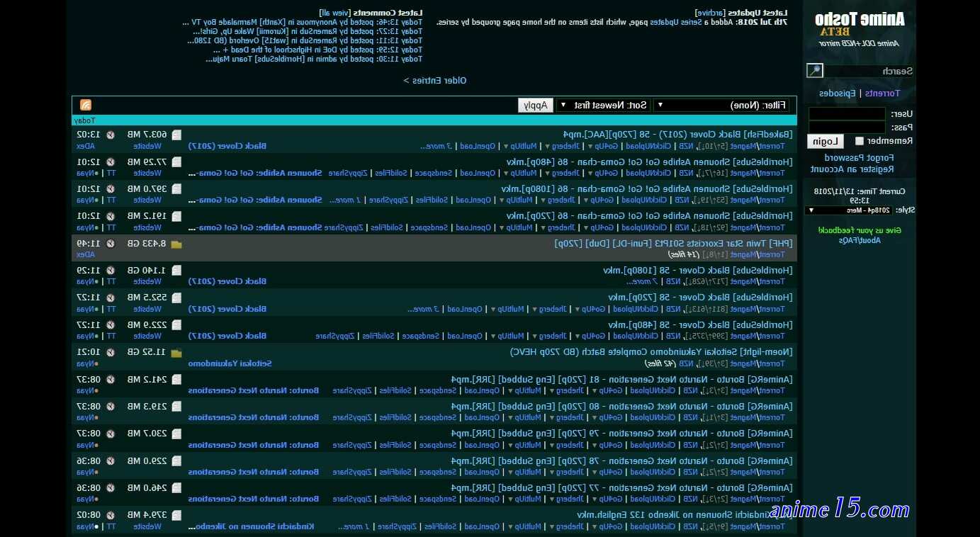Click clock icon next to 08:02
Screen dimensions: 980x537
tap(111, 515)
